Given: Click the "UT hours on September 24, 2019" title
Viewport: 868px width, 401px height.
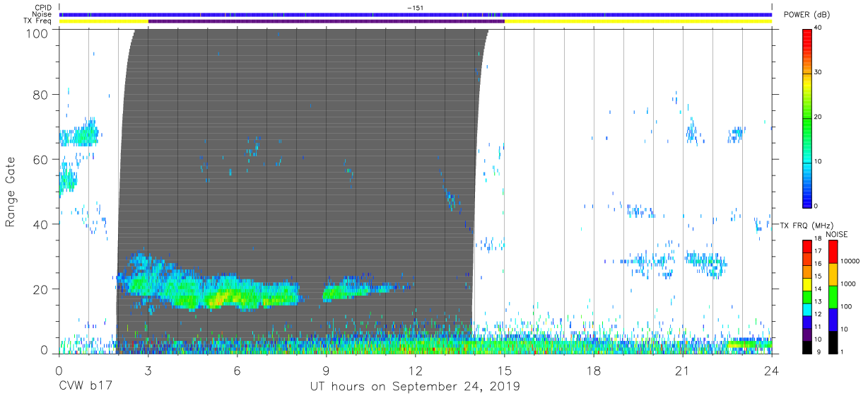Looking at the screenshot, I should point(415,386).
